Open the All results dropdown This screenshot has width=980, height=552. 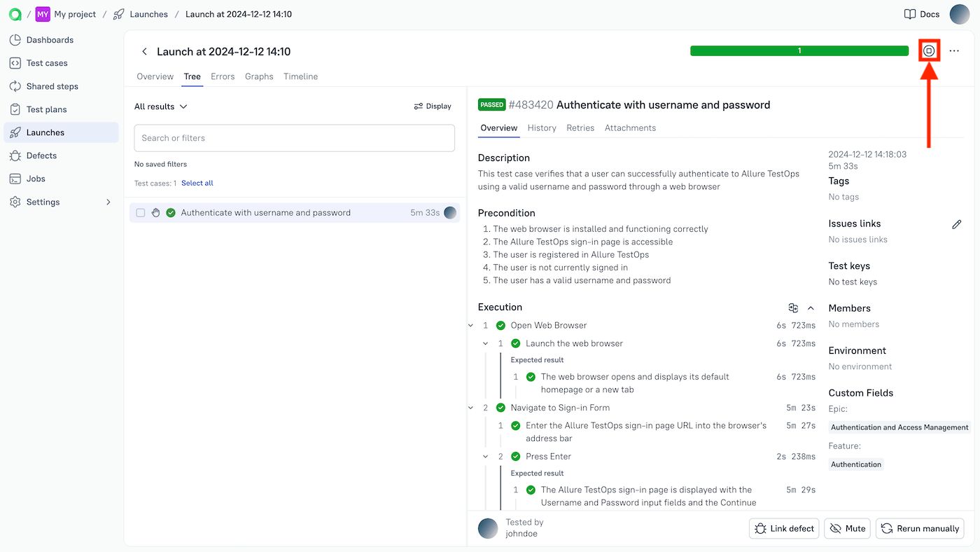click(161, 106)
